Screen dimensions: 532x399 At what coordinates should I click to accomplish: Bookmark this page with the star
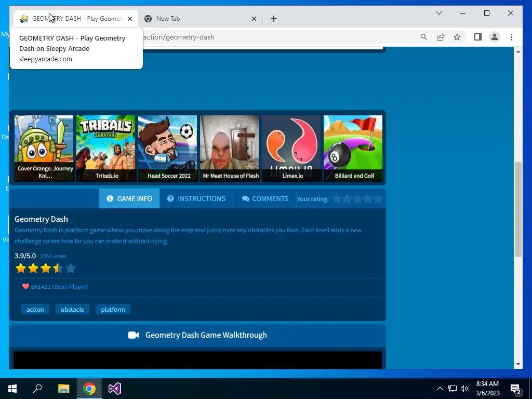point(457,37)
